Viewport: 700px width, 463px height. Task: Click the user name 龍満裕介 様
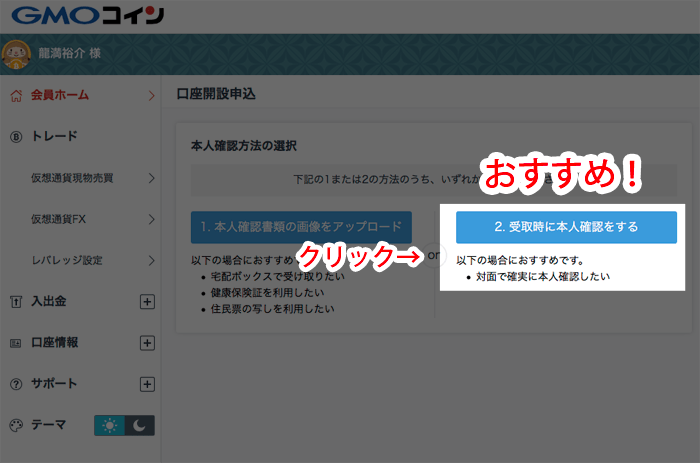coord(70,53)
